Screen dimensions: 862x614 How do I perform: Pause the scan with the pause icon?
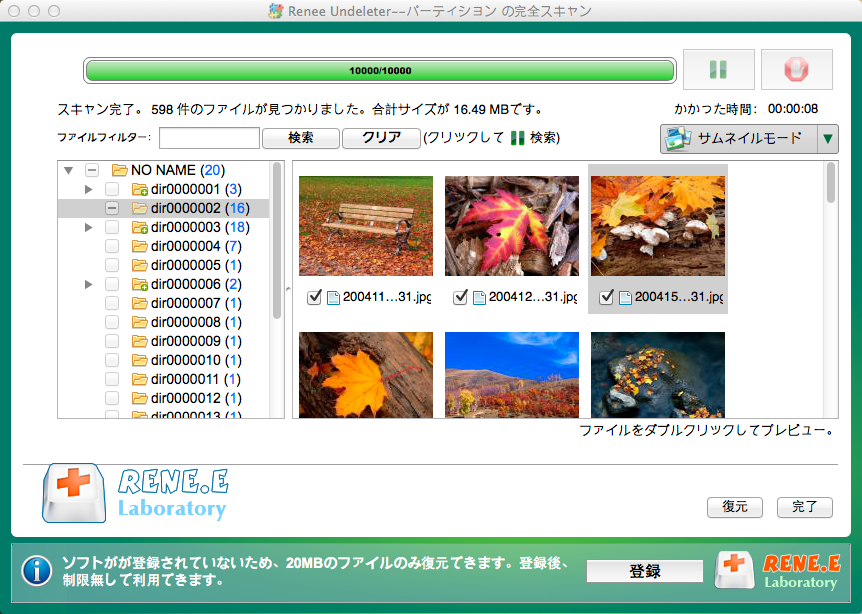(719, 70)
